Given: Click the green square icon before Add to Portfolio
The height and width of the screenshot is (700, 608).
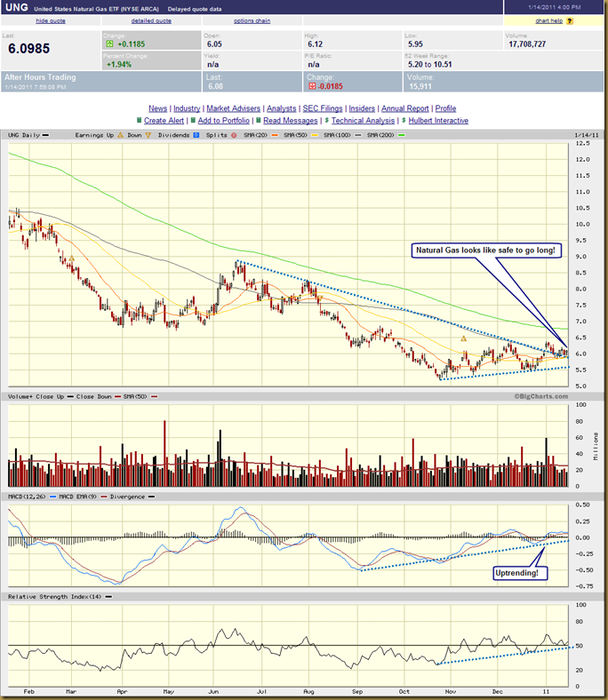Looking at the screenshot, I should (x=193, y=120).
